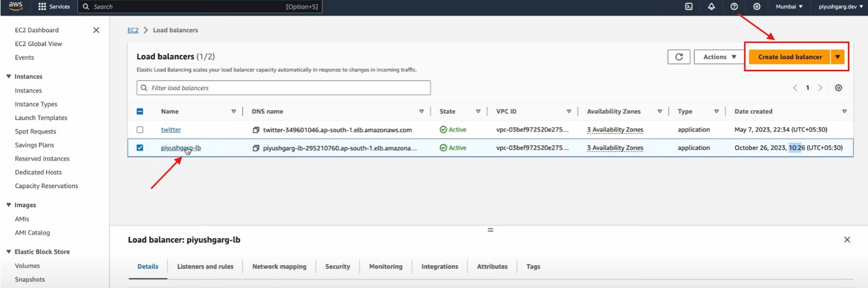
Task: Open the AWS console settings gear
Action: click(757, 7)
